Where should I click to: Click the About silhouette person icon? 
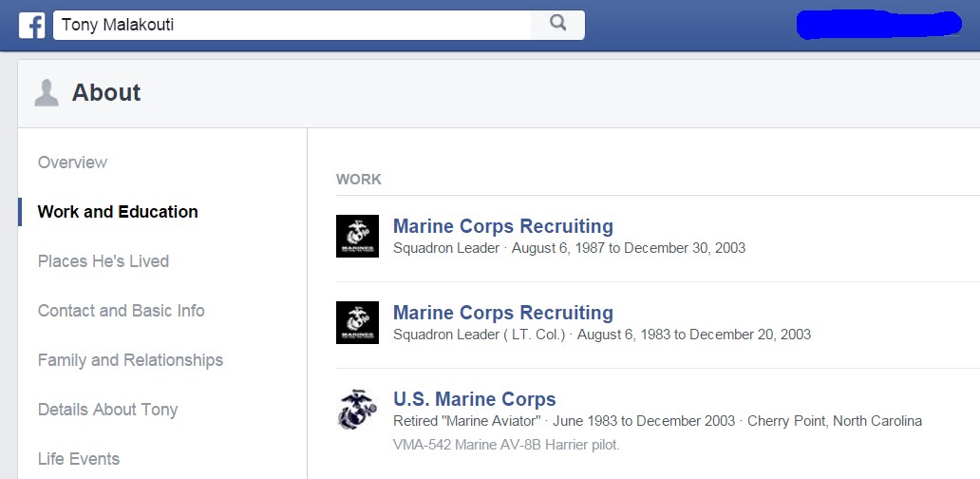pos(46,92)
